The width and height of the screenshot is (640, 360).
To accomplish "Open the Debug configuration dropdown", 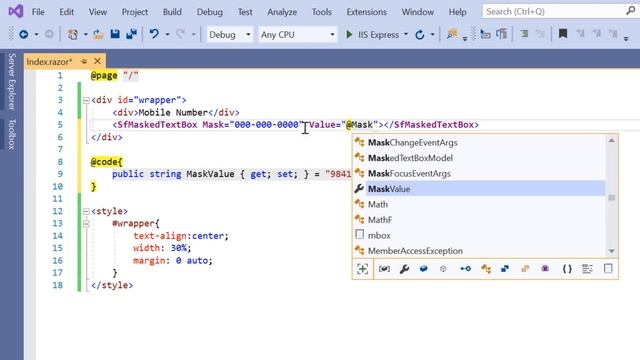I will point(230,35).
